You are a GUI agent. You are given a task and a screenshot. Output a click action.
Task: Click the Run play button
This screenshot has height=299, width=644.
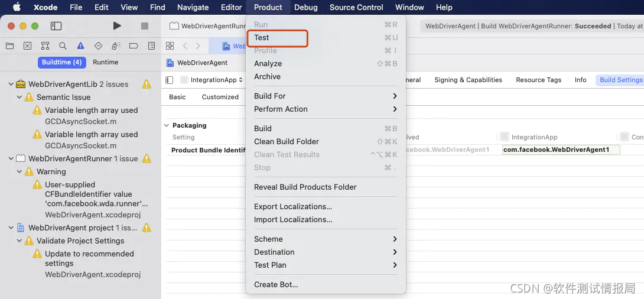coord(117,26)
